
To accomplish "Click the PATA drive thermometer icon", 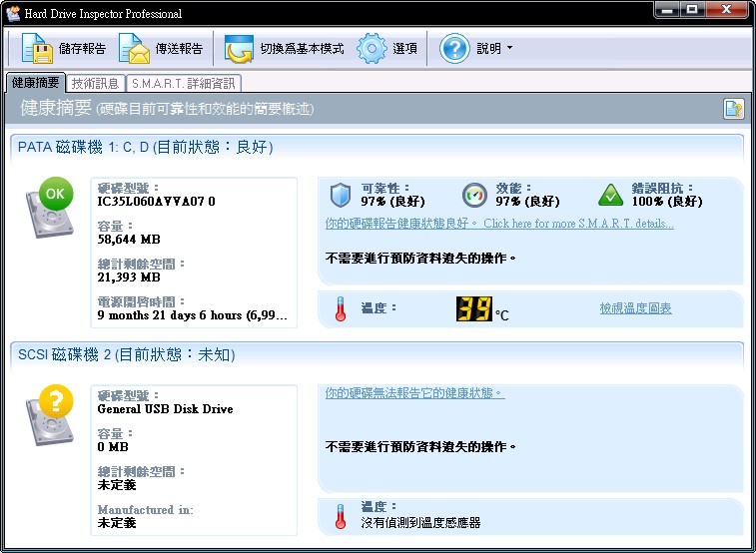I will (x=341, y=308).
